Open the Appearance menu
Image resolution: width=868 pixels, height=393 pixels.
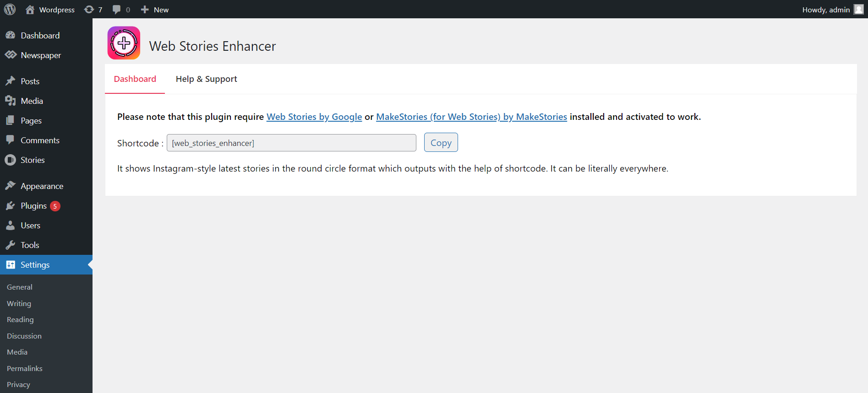(x=42, y=186)
